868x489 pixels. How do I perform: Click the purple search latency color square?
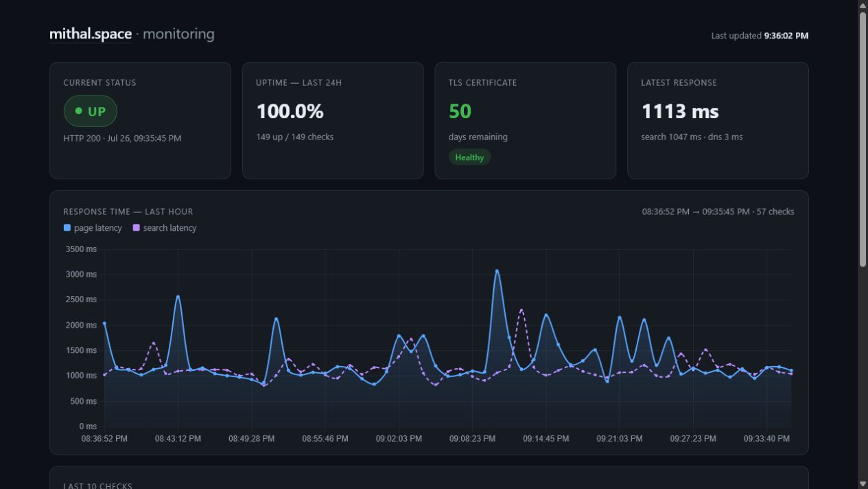click(x=136, y=227)
